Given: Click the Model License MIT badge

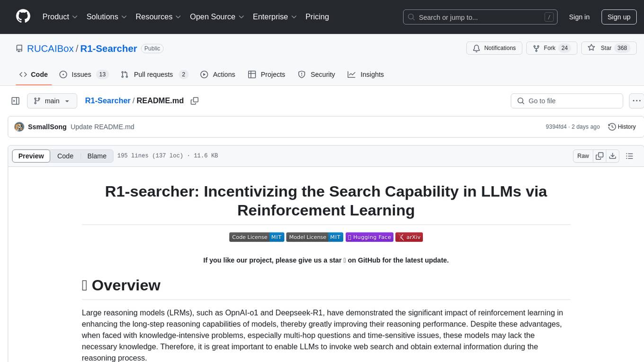Looking at the screenshot, I should tap(314, 237).
